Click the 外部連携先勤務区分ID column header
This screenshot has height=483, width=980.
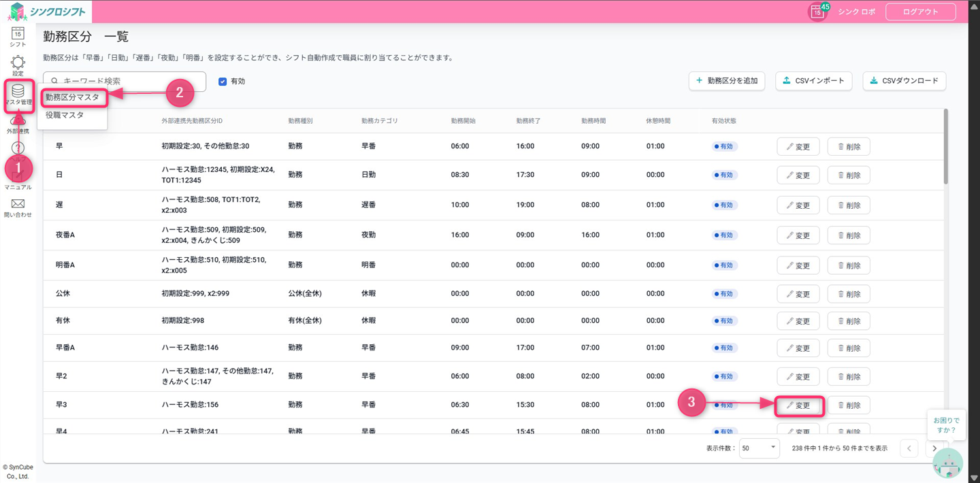(192, 121)
